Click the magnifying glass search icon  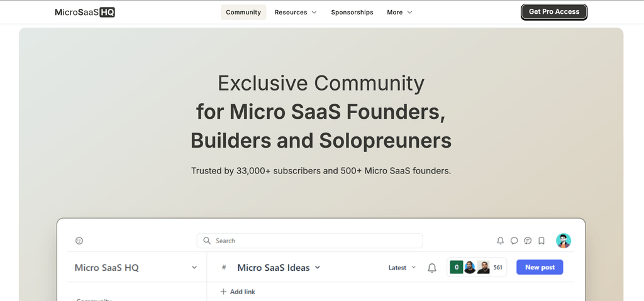[207, 241]
